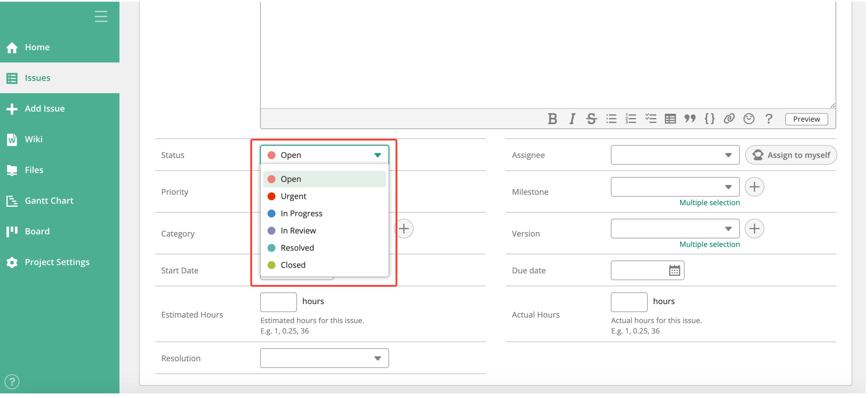Insert a checklist

coord(651,119)
